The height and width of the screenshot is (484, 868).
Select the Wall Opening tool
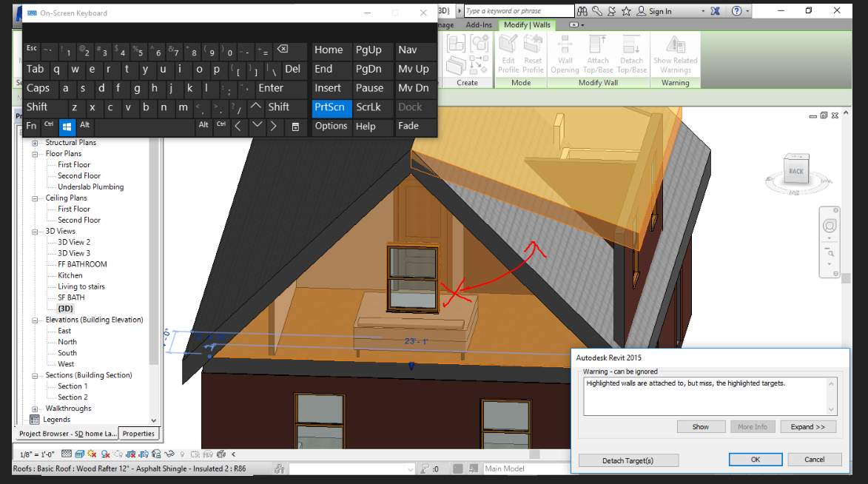pos(565,54)
